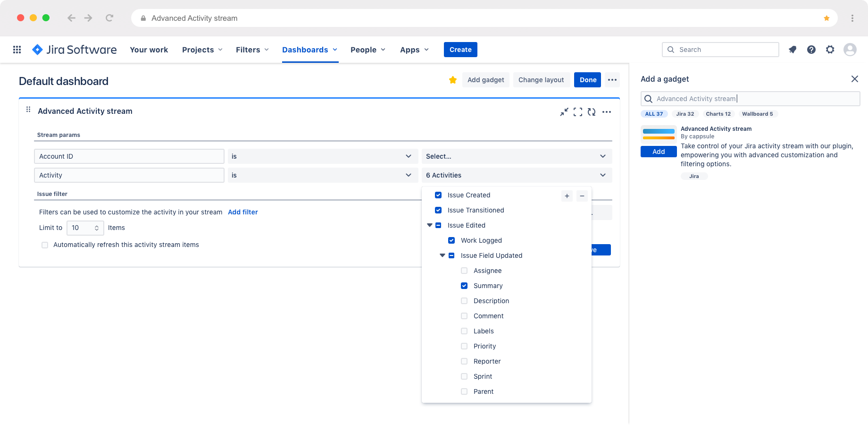Toggle Issue Field Updated checkbox
The width and height of the screenshot is (868, 425).
(451, 255)
